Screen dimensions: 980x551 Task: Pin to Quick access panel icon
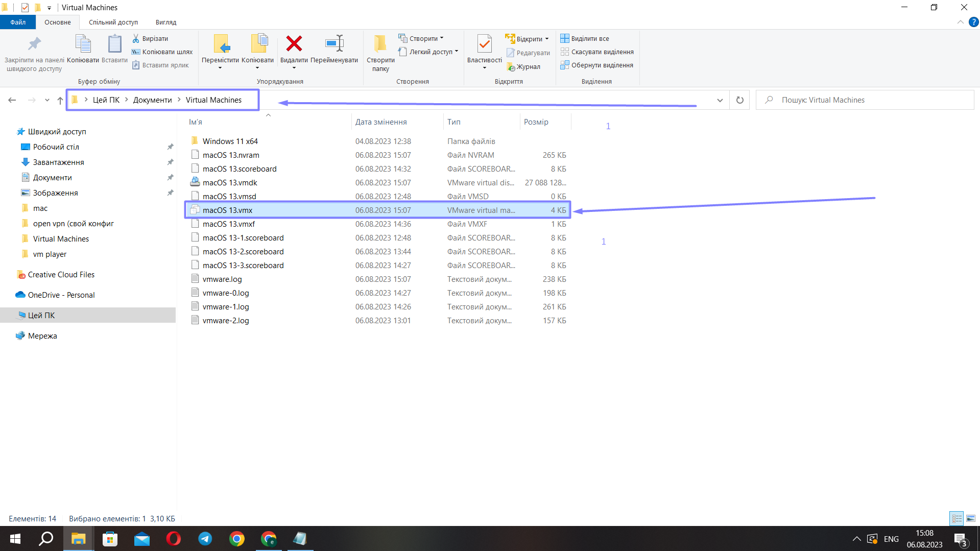(x=34, y=44)
